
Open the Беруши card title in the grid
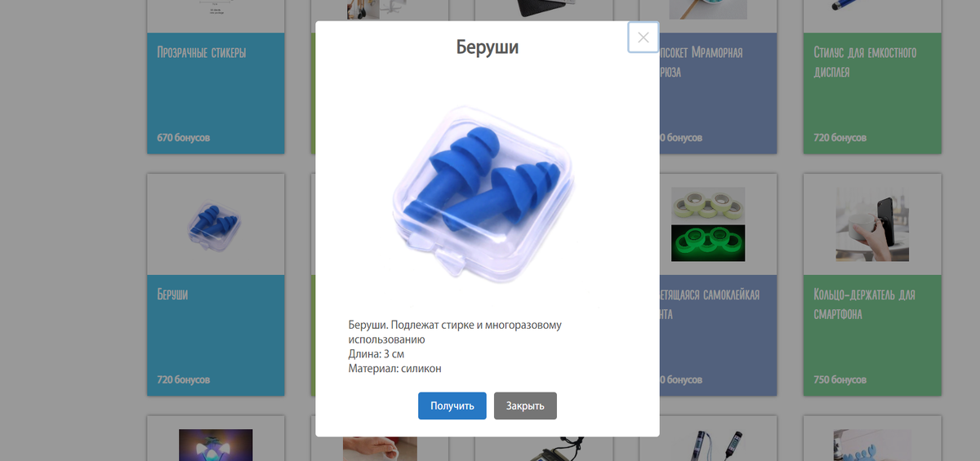pyautogui.click(x=172, y=295)
